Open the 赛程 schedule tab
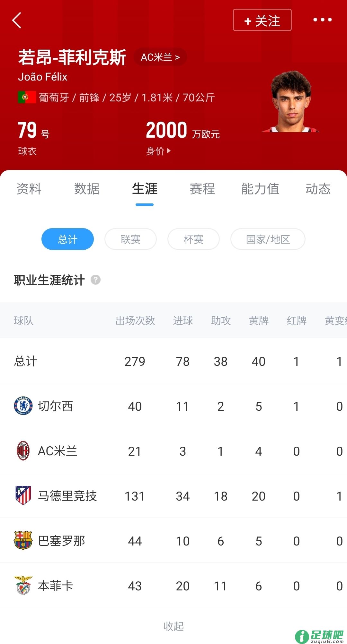The height and width of the screenshot is (644, 347). click(202, 189)
